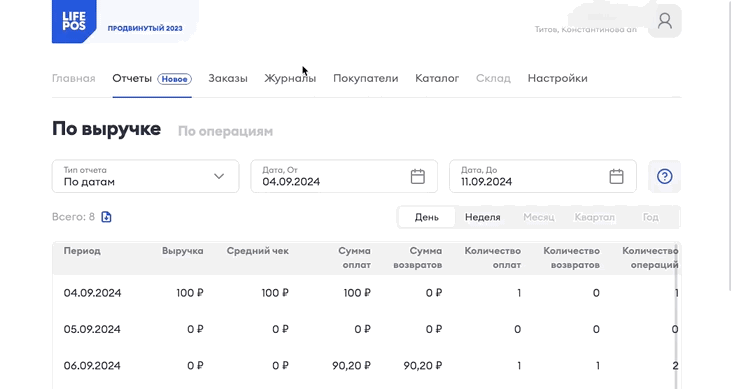Click the Количество операций column header

650,258
